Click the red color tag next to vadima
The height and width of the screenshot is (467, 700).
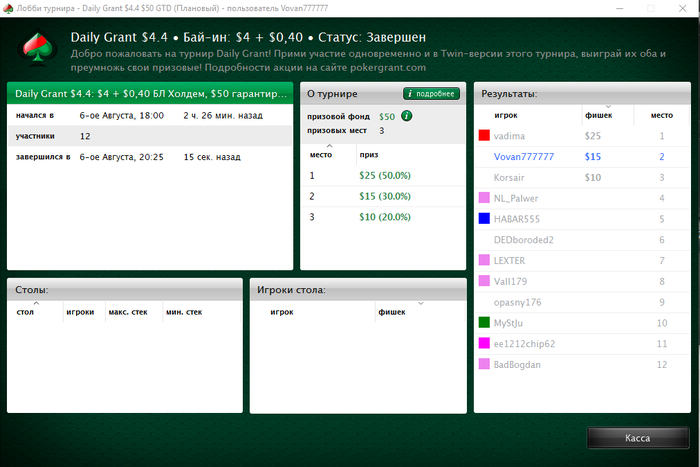coord(484,135)
